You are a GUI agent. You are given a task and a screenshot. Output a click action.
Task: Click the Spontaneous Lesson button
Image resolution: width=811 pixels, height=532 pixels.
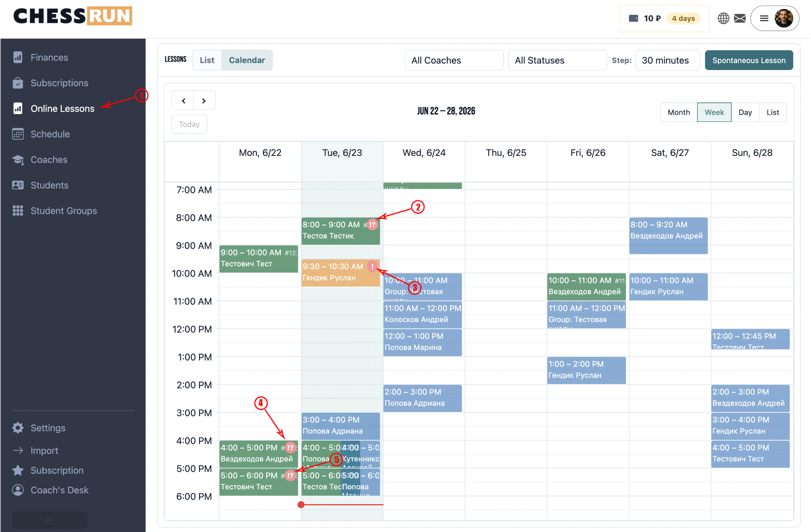tap(749, 60)
